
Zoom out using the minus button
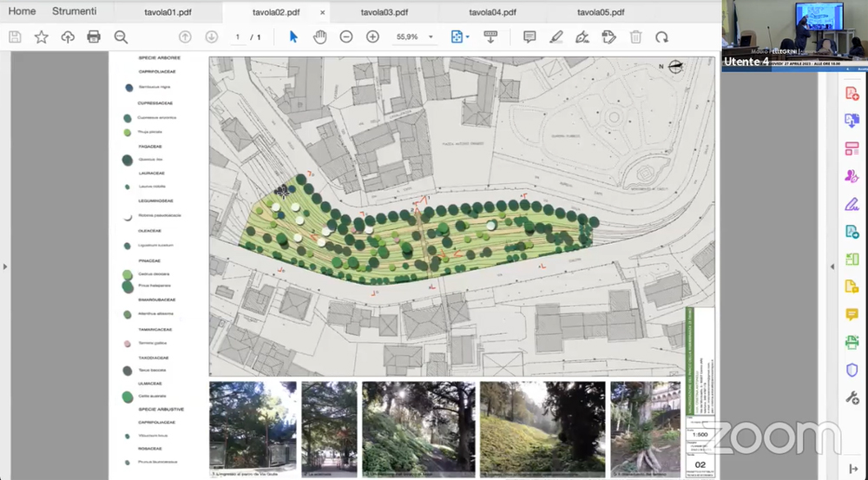click(x=346, y=36)
